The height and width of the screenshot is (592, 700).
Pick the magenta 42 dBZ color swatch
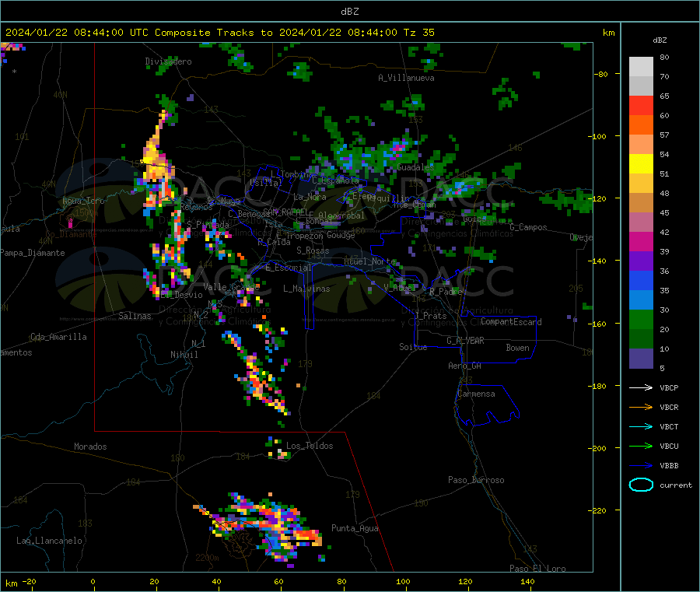tap(641, 241)
